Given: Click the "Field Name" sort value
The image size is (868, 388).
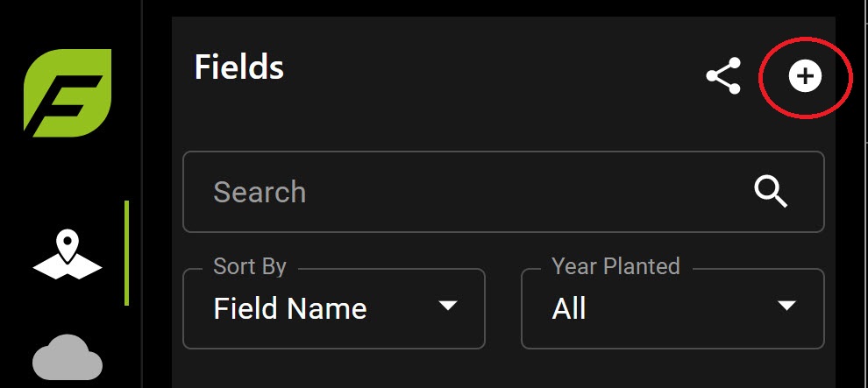Looking at the screenshot, I should pyautogui.click(x=290, y=308).
